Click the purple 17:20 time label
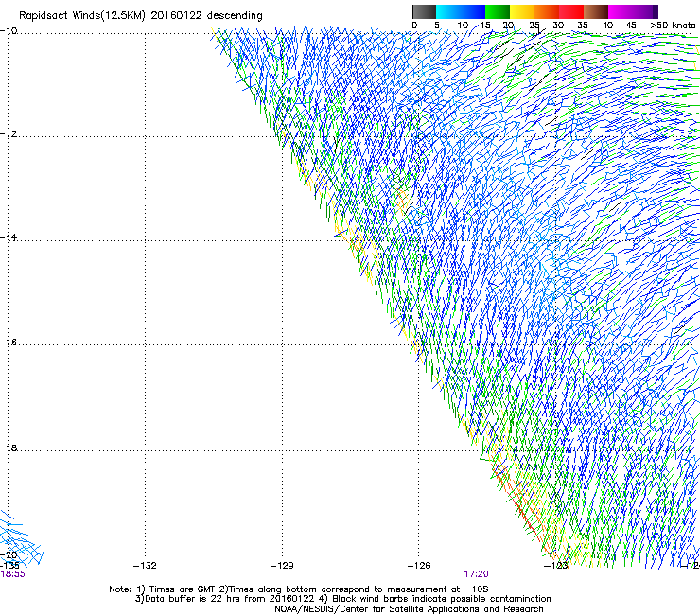This screenshot has width=700, height=615. pyautogui.click(x=476, y=574)
